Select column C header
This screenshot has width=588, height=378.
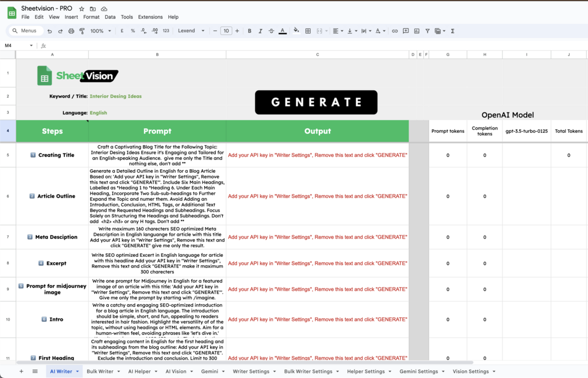317,55
